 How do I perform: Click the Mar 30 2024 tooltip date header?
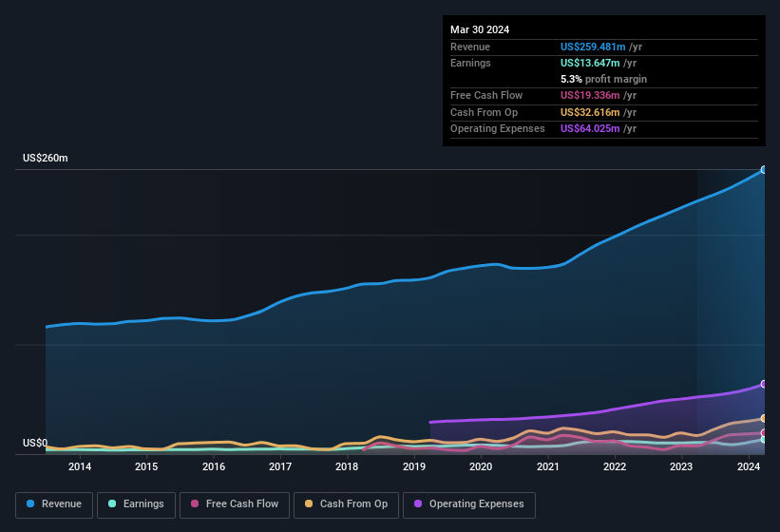click(x=480, y=29)
